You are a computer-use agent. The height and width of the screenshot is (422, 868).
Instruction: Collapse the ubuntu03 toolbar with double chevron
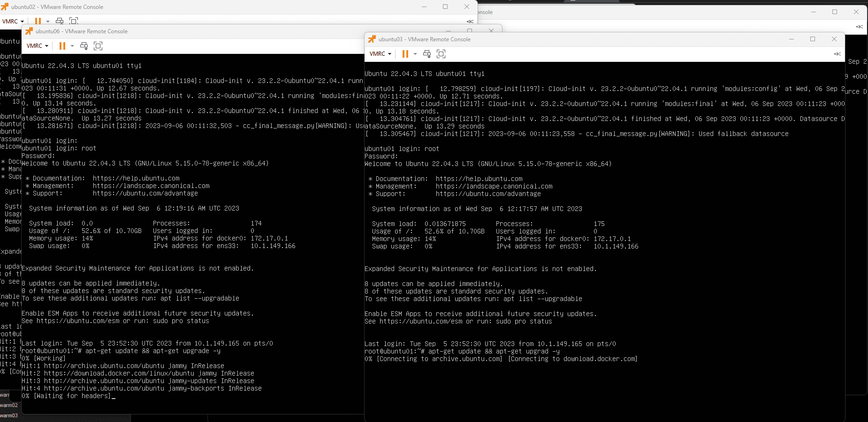(x=838, y=54)
